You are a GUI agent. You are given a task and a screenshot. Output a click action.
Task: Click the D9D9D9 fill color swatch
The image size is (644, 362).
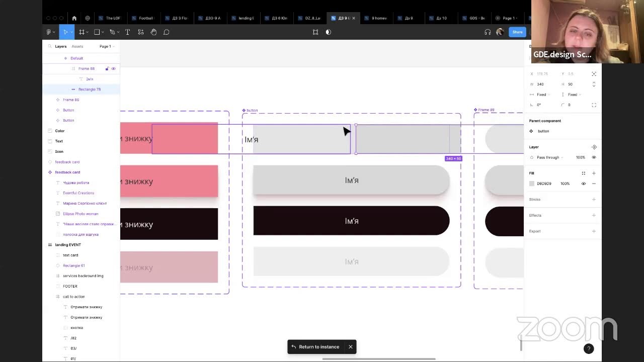coord(532,184)
